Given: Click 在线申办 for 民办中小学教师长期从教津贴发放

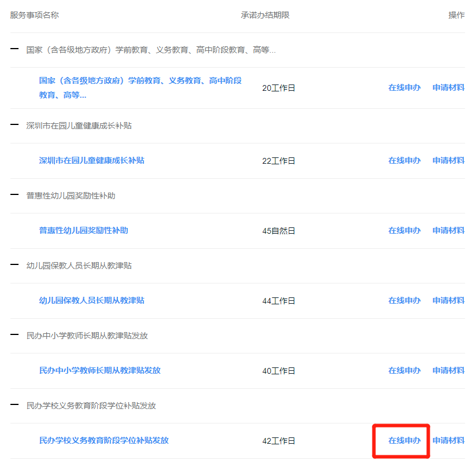Looking at the screenshot, I should click(404, 370).
